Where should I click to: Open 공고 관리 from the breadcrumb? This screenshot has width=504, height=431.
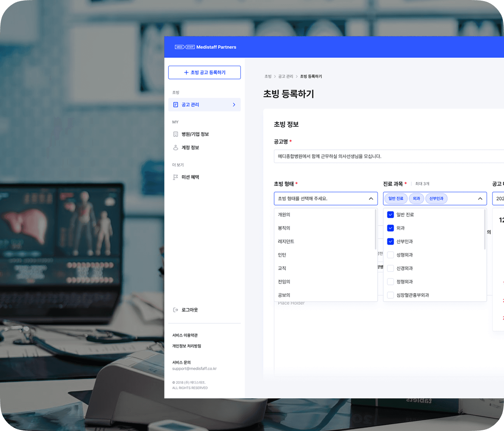click(x=285, y=76)
